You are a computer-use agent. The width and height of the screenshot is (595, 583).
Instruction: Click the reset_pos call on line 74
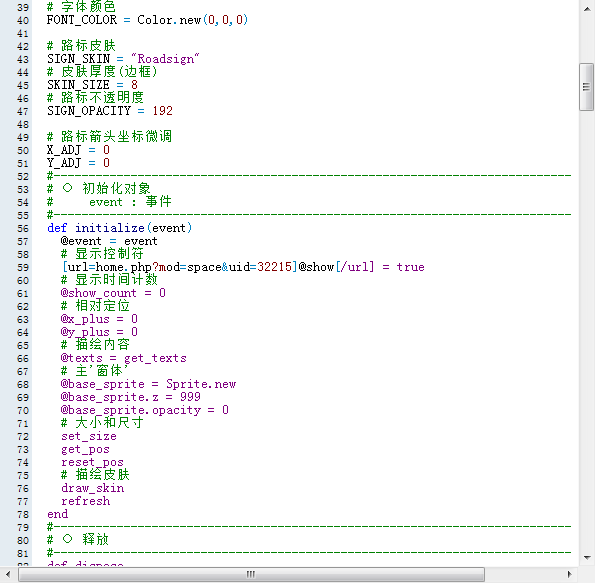pyautogui.click(x=92, y=462)
